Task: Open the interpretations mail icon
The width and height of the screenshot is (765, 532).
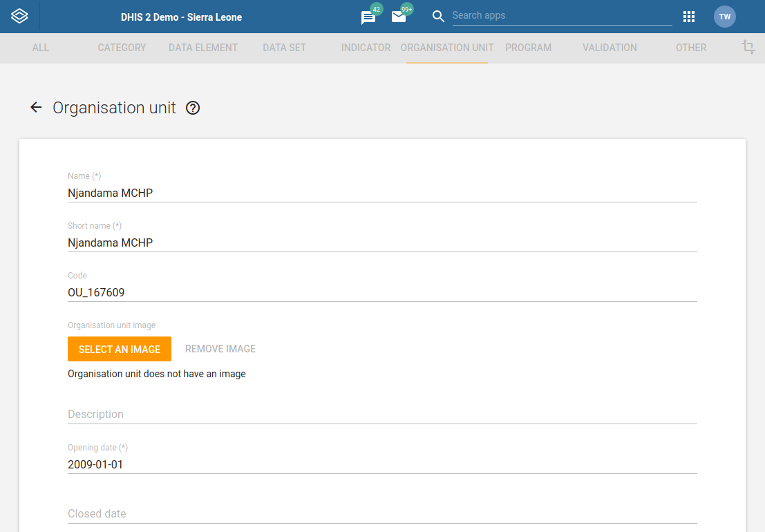Action: (x=399, y=16)
